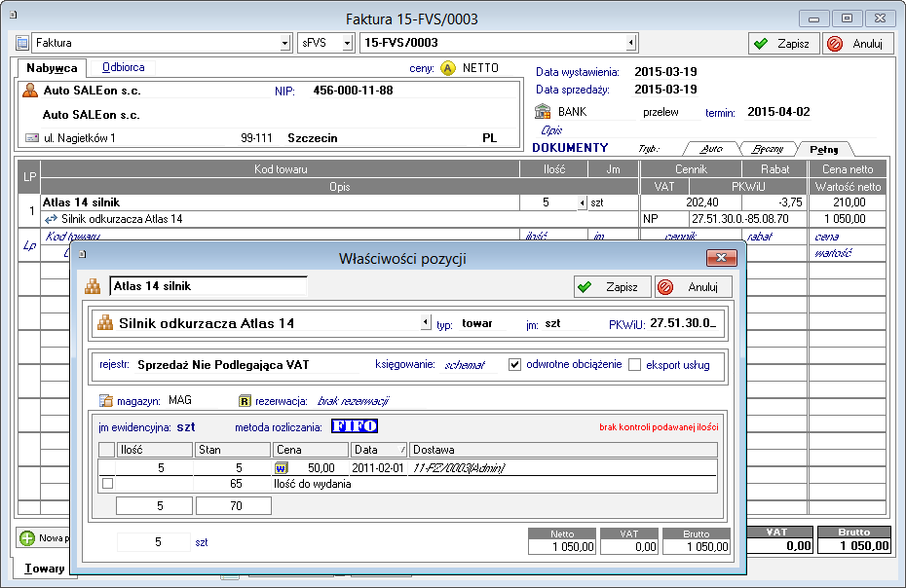This screenshot has width=906, height=588.
Task: Click the system menu icon of the Faktura window
Action: (13, 15)
